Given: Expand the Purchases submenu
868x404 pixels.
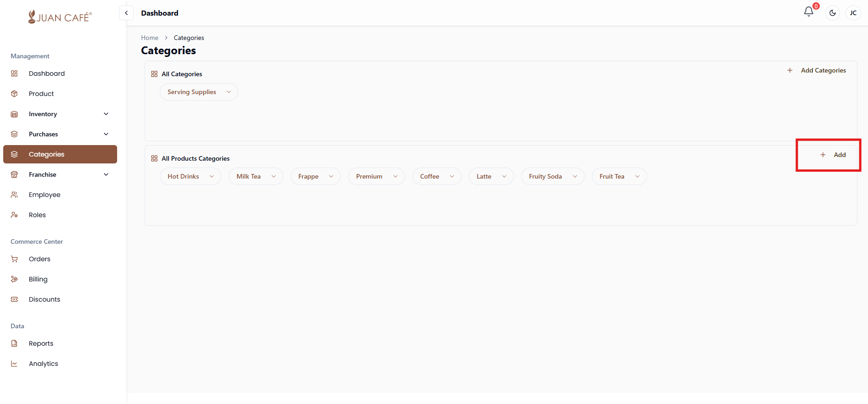Looking at the screenshot, I should [x=106, y=134].
